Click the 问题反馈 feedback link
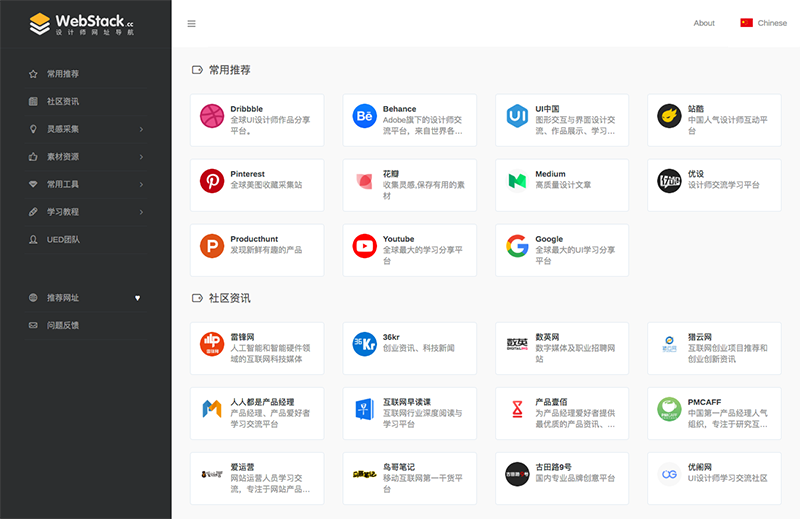Screen dimensions: 800x519 pos(62,325)
